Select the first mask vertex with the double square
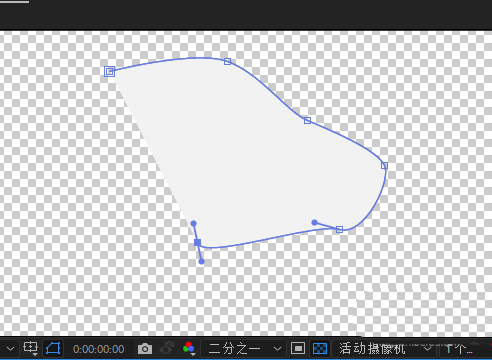The width and height of the screenshot is (492, 360). pyautogui.click(x=109, y=71)
